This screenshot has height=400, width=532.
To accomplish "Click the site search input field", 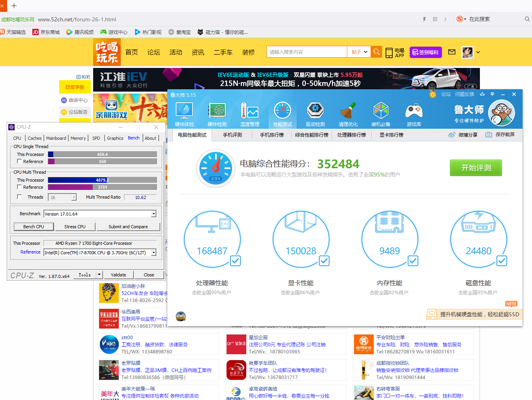I will point(307,52).
